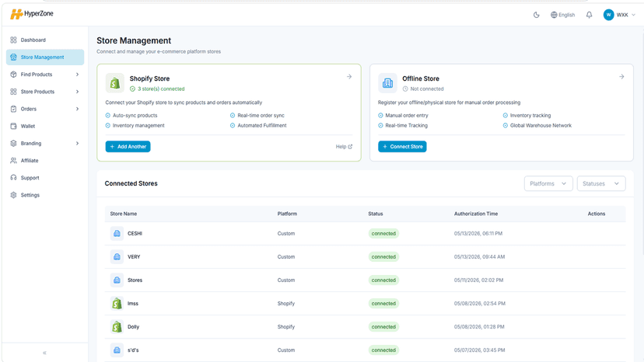The width and height of the screenshot is (644, 362).
Task: Expand Find Products chevron
Action: 77,75
